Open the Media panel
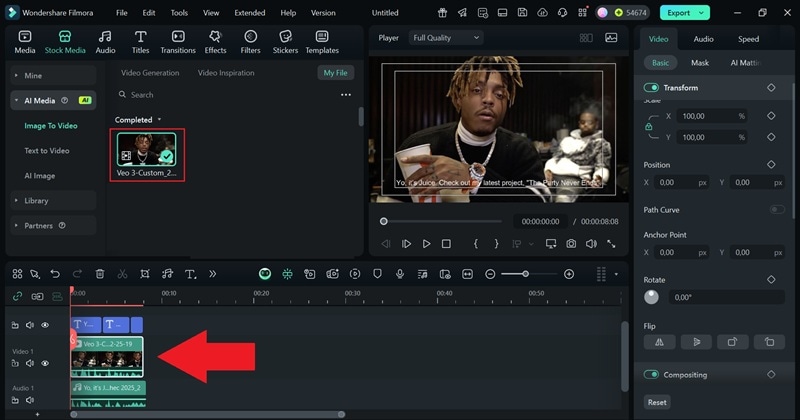The image size is (800, 420). 25,42
